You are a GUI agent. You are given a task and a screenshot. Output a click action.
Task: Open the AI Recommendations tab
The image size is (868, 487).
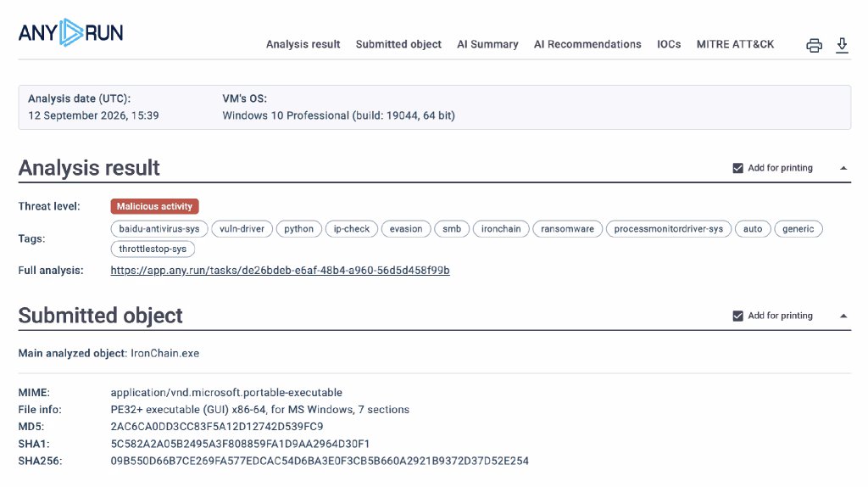(x=587, y=44)
